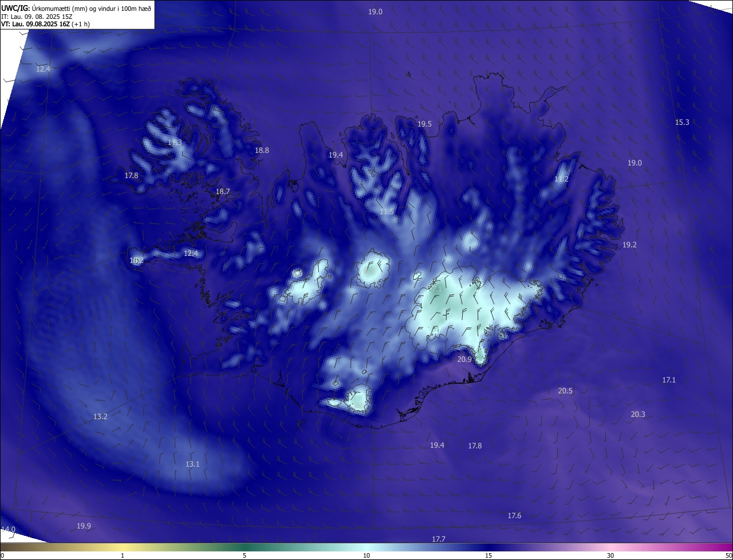Click the 10 tick on color scale
This screenshot has height=560, width=733.
click(x=366, y=556)
